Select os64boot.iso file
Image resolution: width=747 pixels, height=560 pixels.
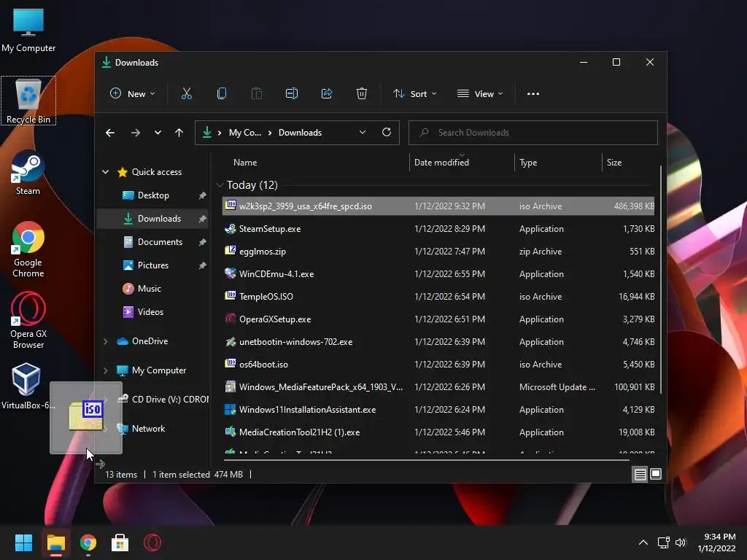pos(438,365)
